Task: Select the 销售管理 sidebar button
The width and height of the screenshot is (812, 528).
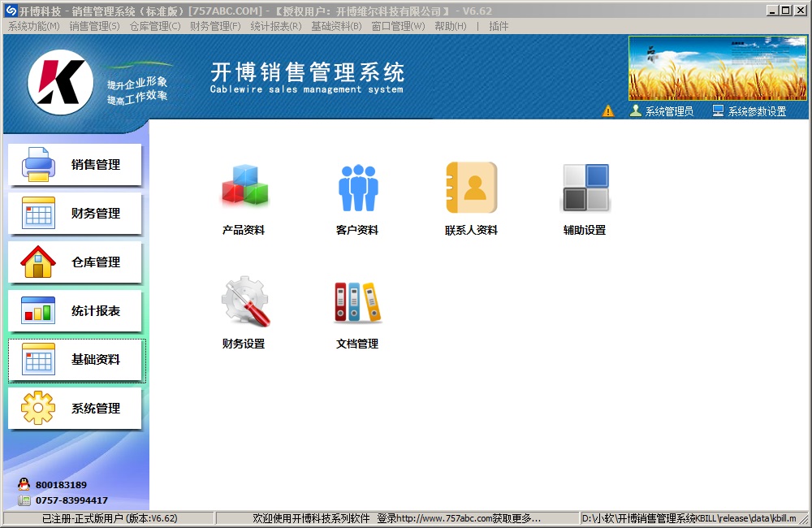Action: [75, 165]
